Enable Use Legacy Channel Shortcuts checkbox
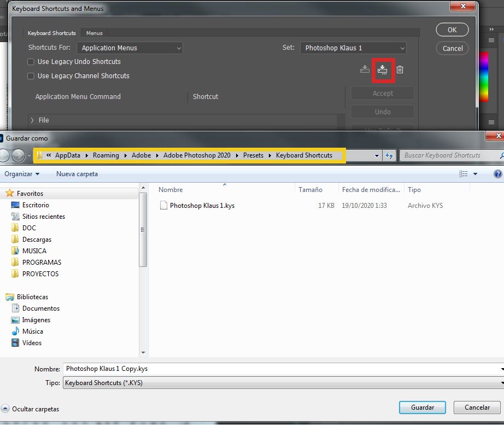The height and width of the screenshot is (425, 504). coord(31,76)
